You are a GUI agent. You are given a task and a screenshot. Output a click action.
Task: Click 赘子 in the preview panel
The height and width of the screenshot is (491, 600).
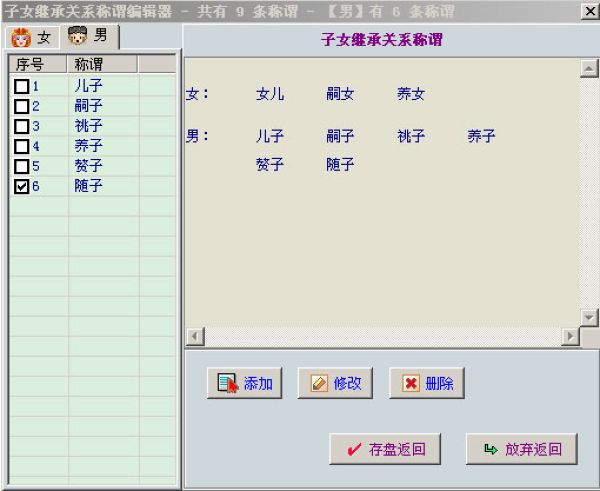[x=270, y=165]
